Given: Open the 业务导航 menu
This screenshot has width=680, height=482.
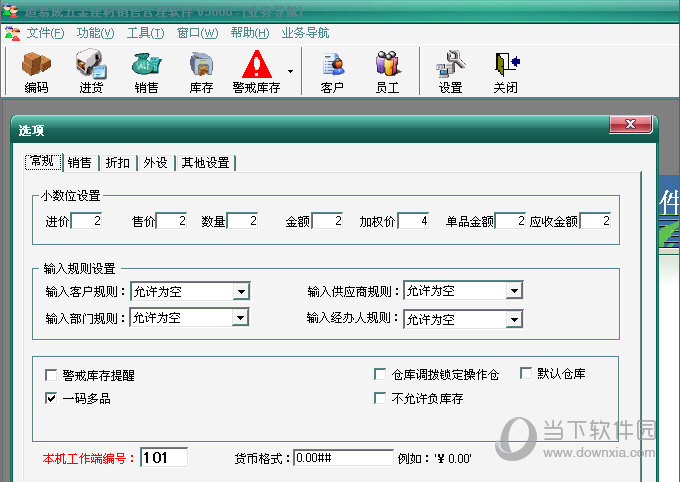Looking at the screenshot, I should (305, 33).
